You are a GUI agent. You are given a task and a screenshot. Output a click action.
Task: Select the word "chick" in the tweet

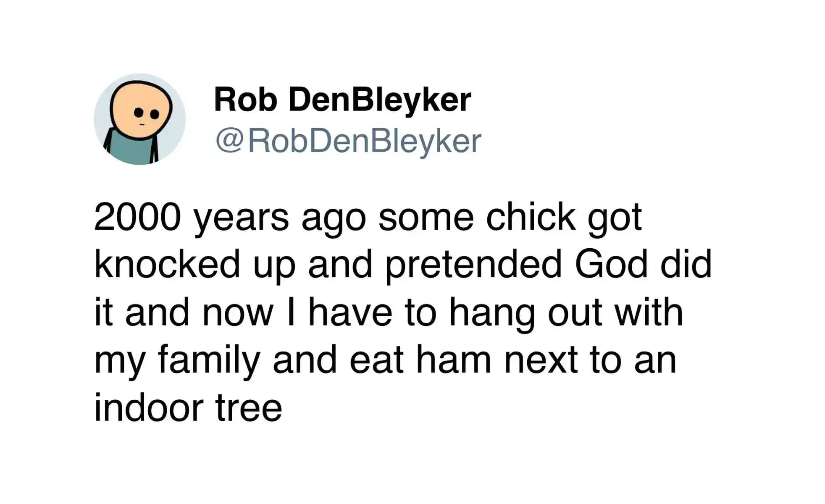[531, 218]
